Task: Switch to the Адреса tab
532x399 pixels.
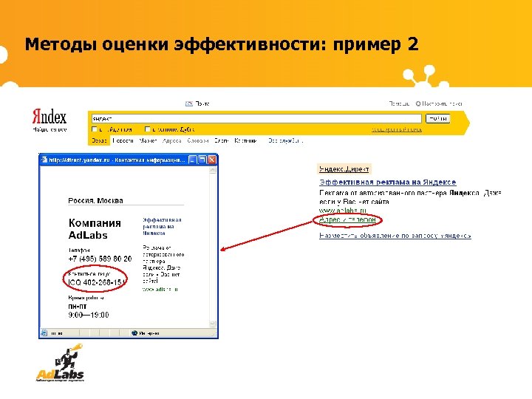Action: point(171,140)
